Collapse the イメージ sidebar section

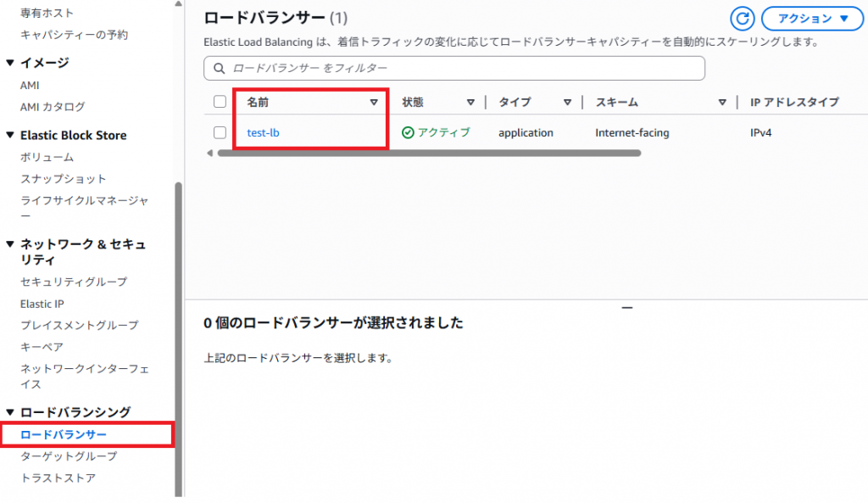point(10,63)
